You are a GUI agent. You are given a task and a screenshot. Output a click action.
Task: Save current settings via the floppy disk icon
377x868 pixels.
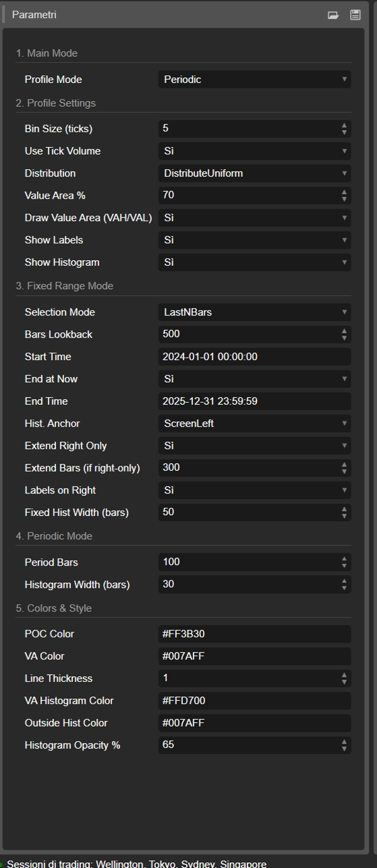click(x=355, y=14)
